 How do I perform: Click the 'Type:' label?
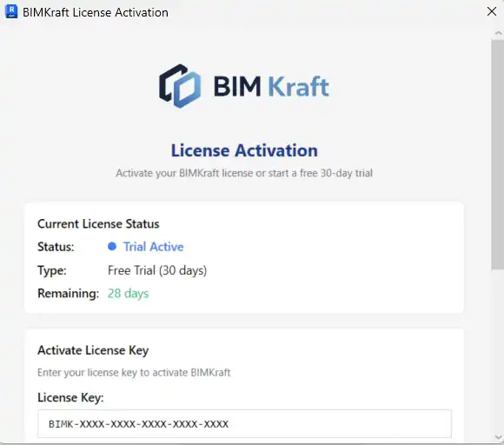coord(52,270)
